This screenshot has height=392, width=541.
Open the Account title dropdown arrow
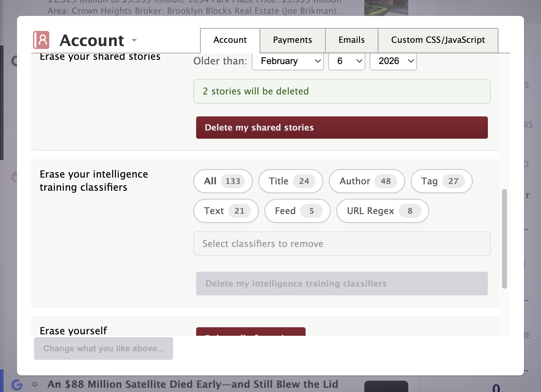click(134, 40)
